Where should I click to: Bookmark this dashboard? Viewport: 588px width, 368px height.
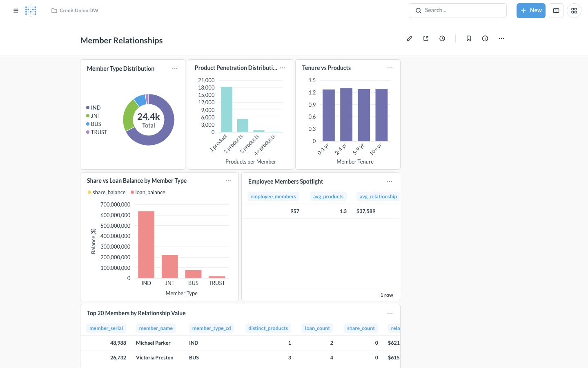point(469,38)
